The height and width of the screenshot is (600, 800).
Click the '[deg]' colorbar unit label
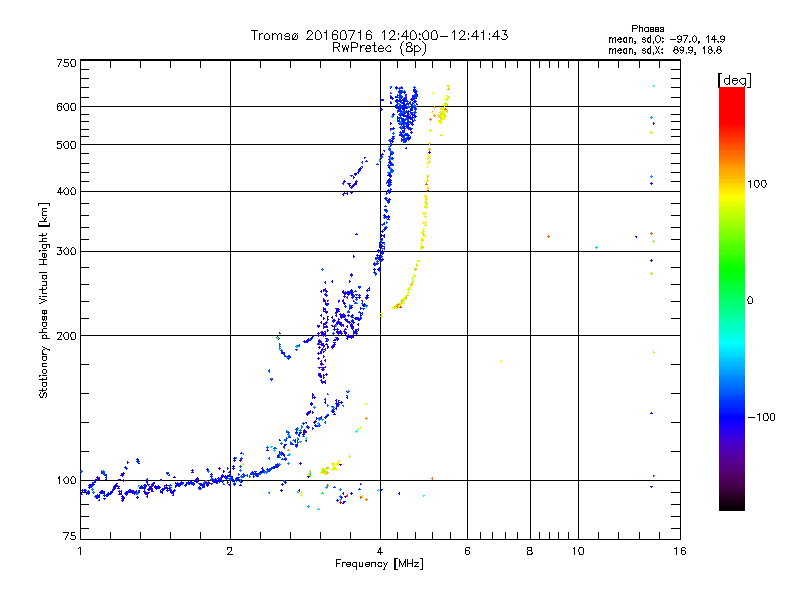coord(735,80)
